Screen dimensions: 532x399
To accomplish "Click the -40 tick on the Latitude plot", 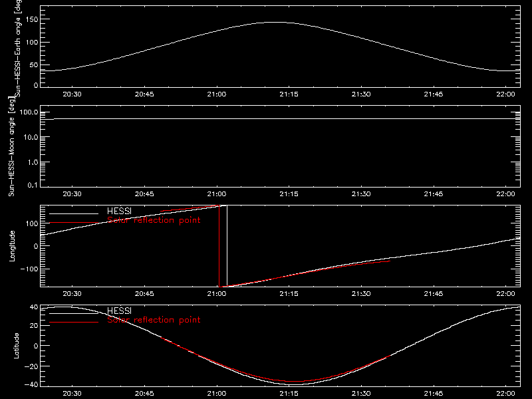I will pyautogui.click(x=31, y=384).
